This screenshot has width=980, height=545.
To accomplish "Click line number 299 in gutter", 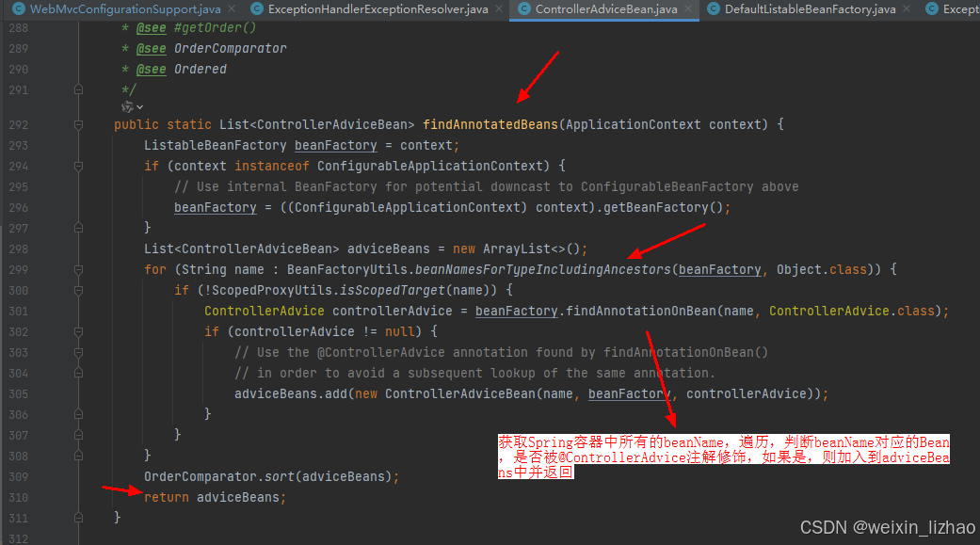I will [18, 270].
